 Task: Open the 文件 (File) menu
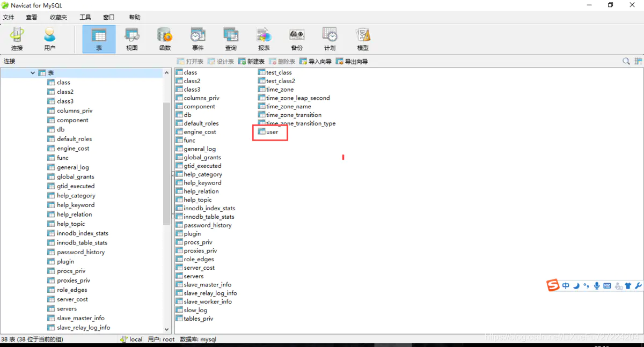coord(9,17)
